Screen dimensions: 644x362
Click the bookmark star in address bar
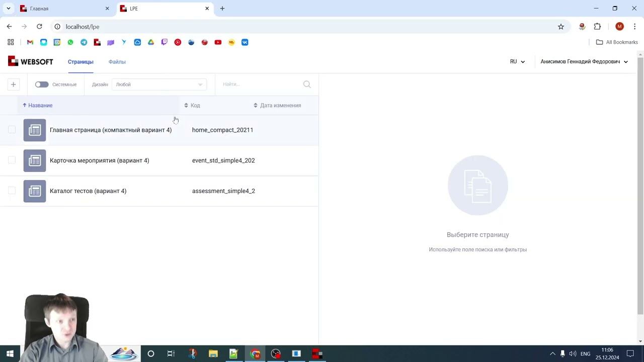[x=561, y=27]
